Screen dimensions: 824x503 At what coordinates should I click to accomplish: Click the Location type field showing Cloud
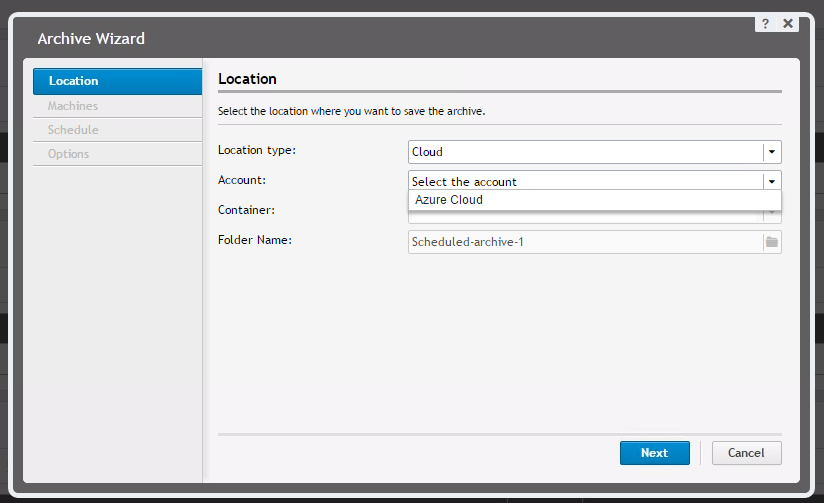tap(585, 152)
